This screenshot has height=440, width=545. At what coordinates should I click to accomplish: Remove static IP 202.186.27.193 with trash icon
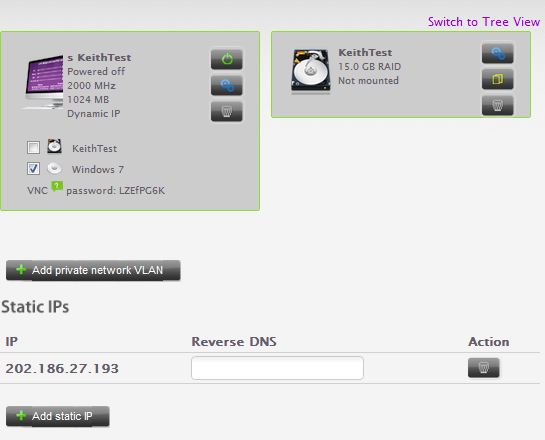[483, 368]
